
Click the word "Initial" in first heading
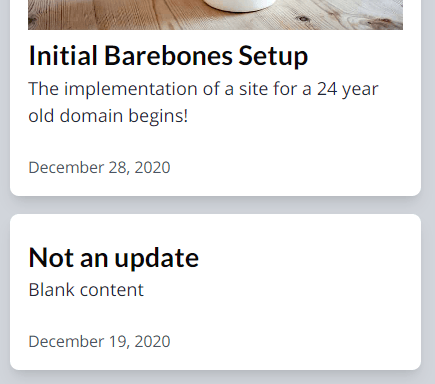(63, 55)
